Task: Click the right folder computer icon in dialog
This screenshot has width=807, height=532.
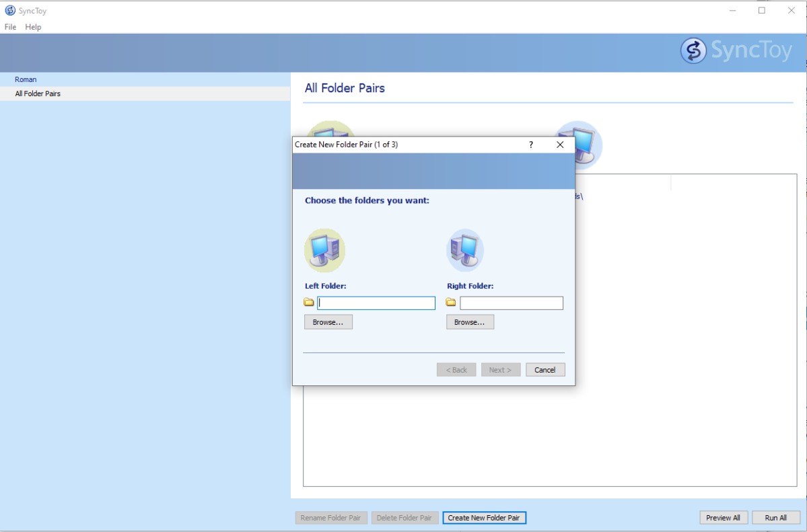Action: coord(465,250)
